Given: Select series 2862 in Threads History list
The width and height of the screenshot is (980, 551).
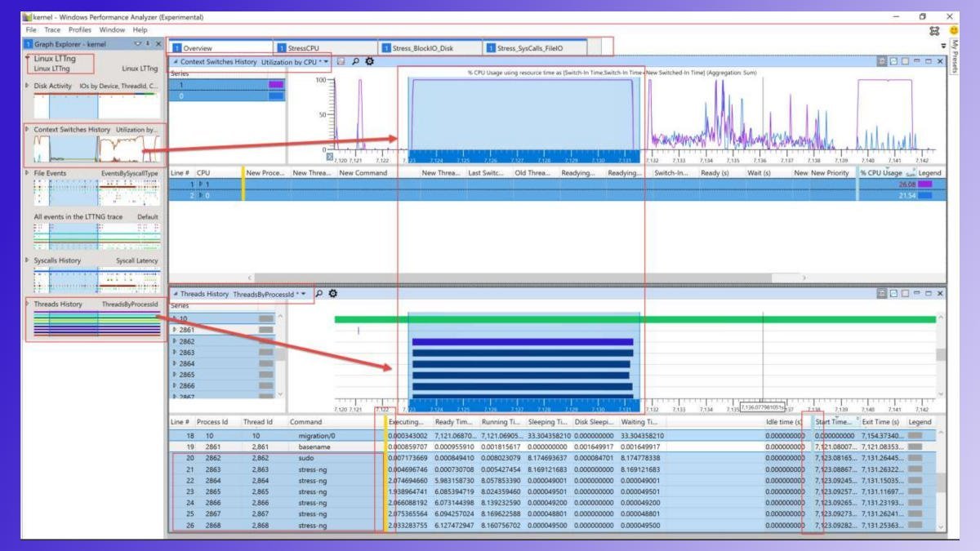Looking at the screenshot, I should [222, 341].
